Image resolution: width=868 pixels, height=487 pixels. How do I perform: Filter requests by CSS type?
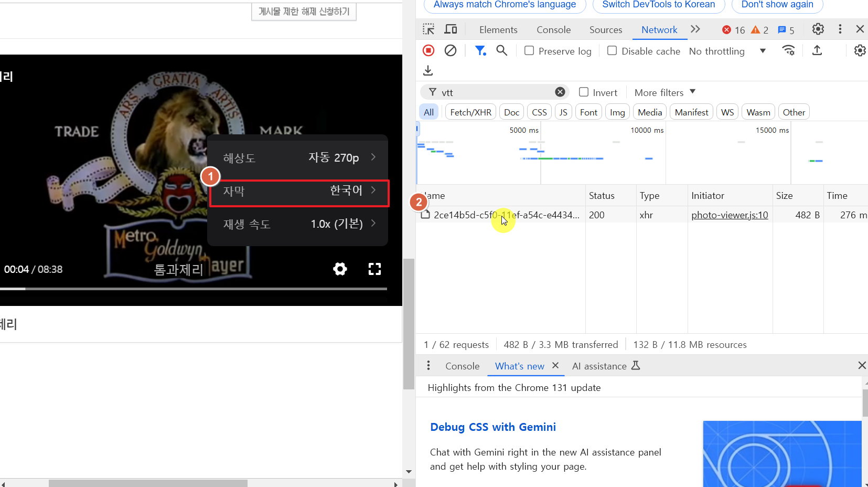pyautogui.click(x=539, y=112)
